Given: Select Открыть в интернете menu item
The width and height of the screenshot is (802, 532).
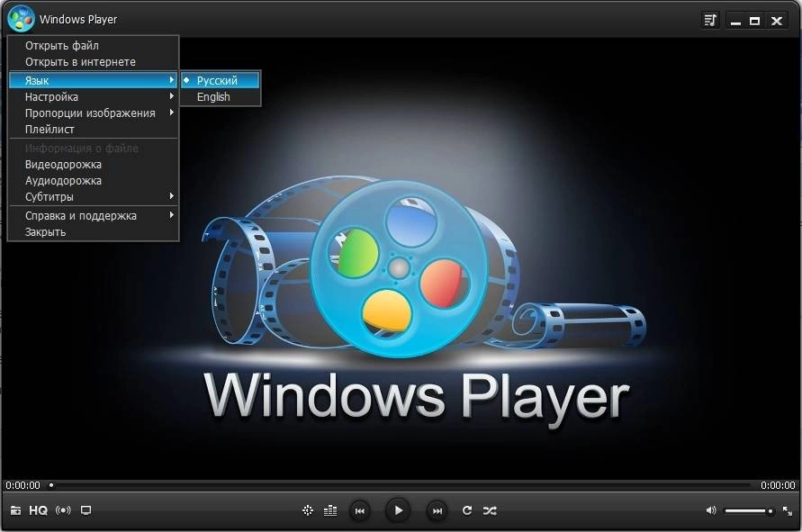Looking at the screenshot, I should pos(93,62).
